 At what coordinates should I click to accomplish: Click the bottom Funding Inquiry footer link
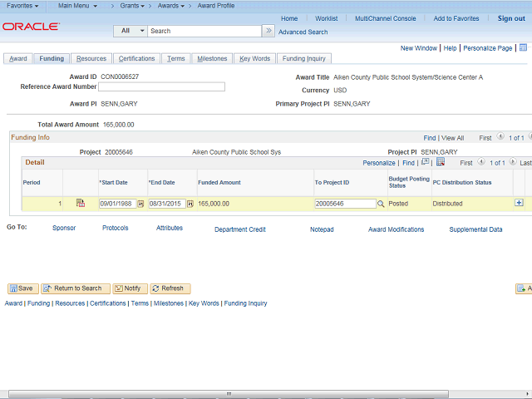[x=246, y=303]
